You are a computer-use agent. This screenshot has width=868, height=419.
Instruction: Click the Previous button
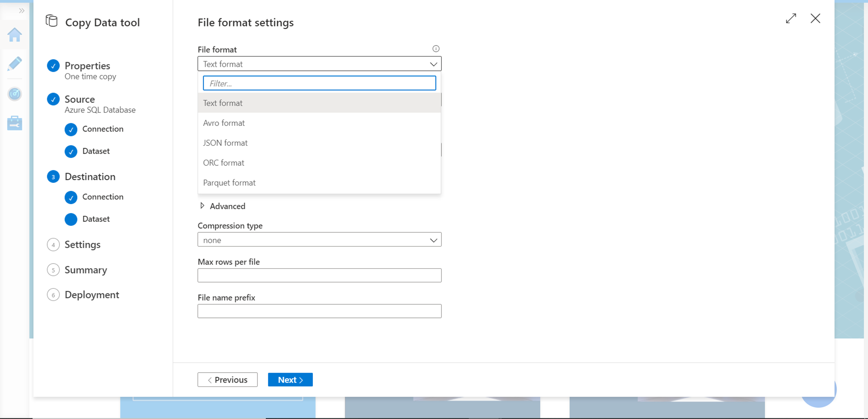coord(227,380)
